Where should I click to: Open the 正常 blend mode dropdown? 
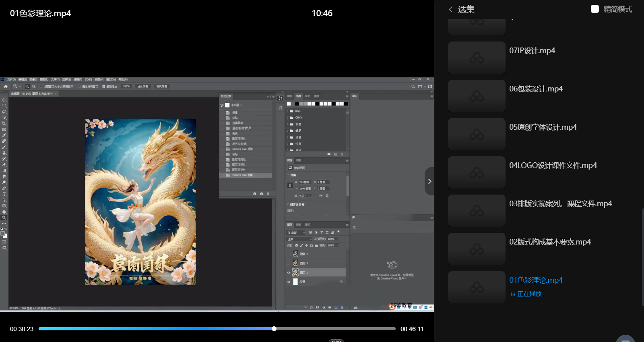tap(299, 239)
